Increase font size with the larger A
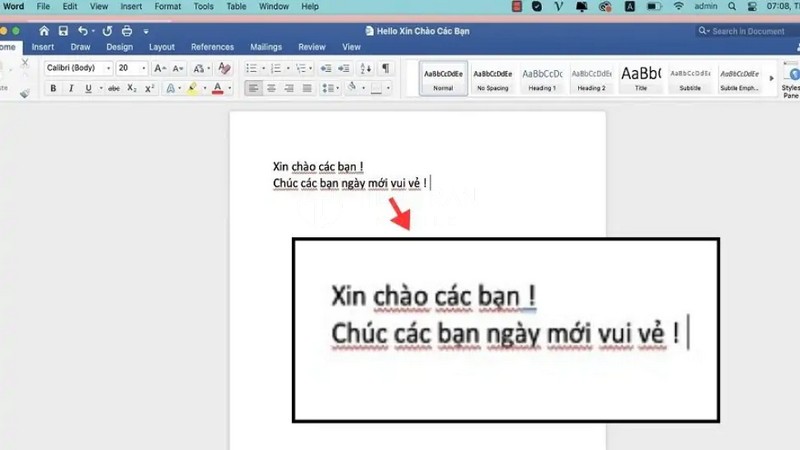 pos(160,68)
